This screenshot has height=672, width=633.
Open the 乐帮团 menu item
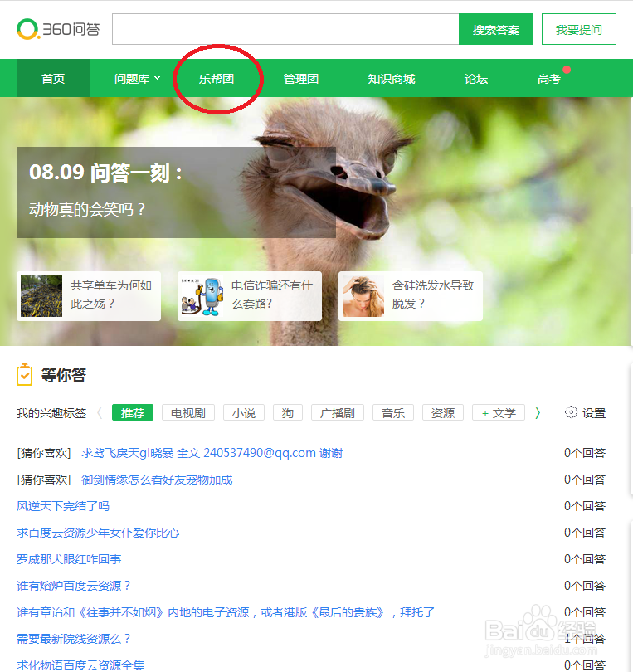pos(217,79)
